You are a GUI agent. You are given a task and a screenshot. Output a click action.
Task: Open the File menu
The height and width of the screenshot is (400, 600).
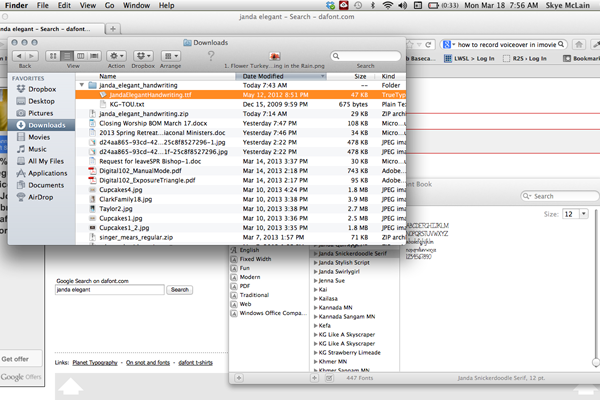[x=42, y=5]
